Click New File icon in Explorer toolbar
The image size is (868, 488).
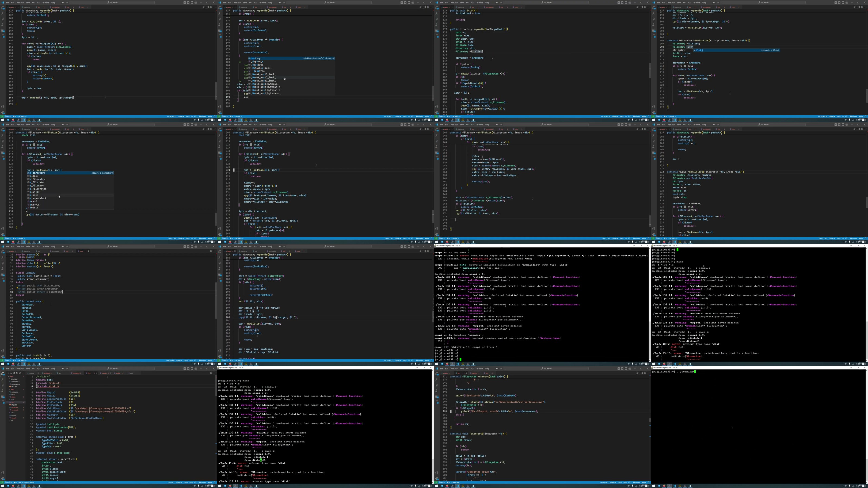pyautogui.click(x=11, y=373)
